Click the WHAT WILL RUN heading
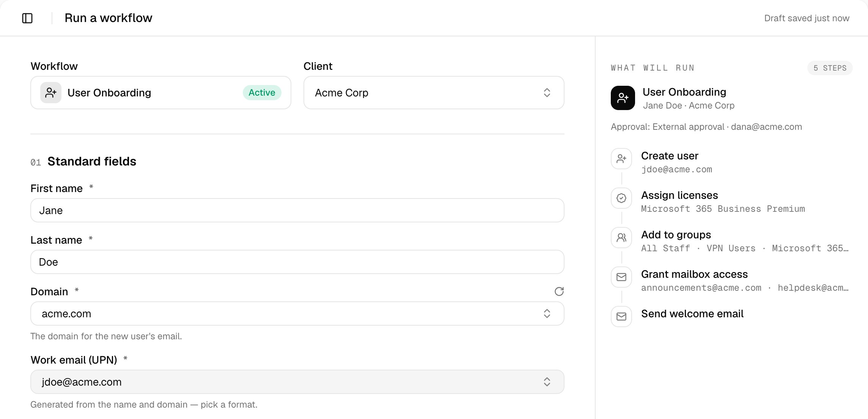Image resolution: width=868 pixels, height=419 pixels. coord(653,68)
